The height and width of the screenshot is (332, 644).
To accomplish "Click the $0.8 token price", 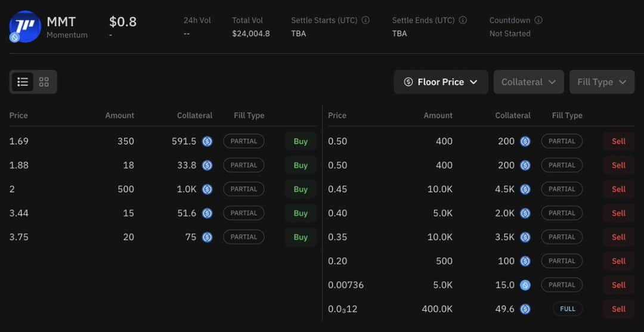I will coord(123,21).
